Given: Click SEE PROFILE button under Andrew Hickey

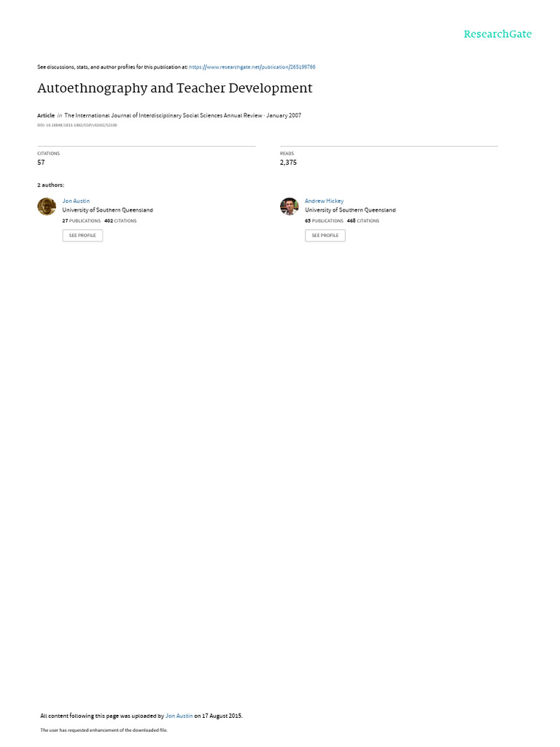Looking at the screenshot, I should coord(325,236).
